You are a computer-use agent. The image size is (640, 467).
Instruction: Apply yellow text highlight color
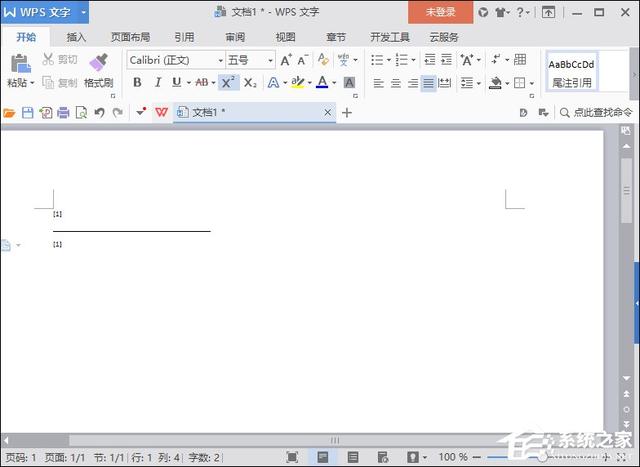[x=298, y=83]
